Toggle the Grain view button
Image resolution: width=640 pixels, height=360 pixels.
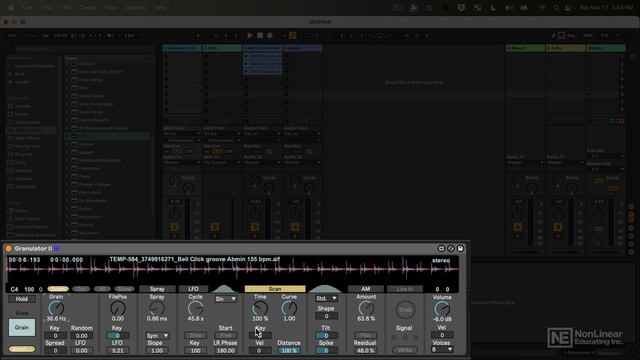click(x=22, y=327)
